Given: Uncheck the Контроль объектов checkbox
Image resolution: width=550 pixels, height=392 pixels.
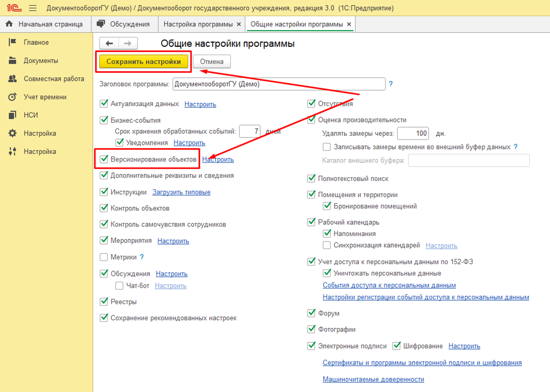Looking at the screenshot, I should [104, 208].
